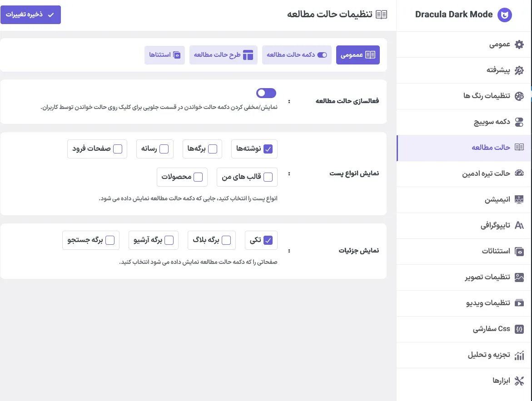Image resolution: width=532 pixels, height=401 pixels.
Task: Uncheck the تکی checkbox
Action: coord(268,240)
